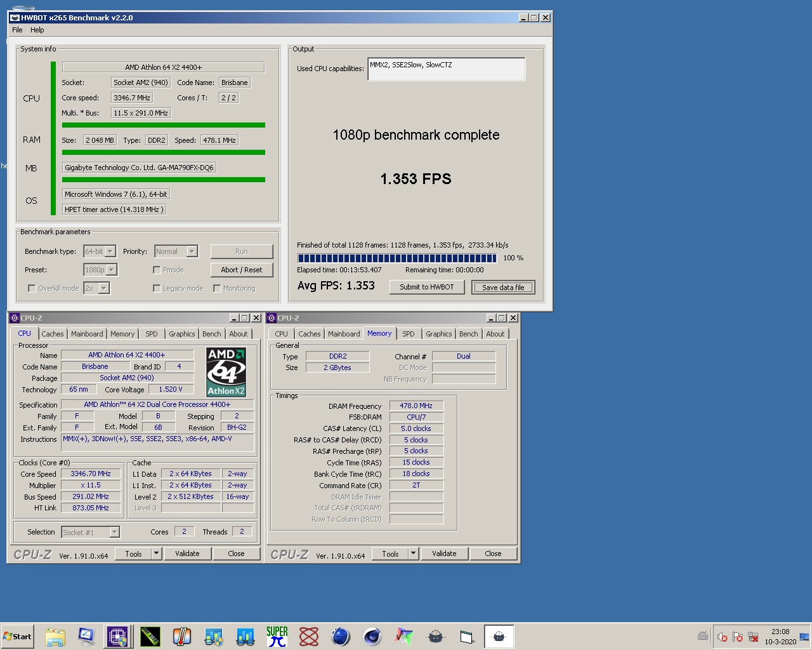Click the Save data file button
This screenshot has height=650, width=812.
click(503, 288)
